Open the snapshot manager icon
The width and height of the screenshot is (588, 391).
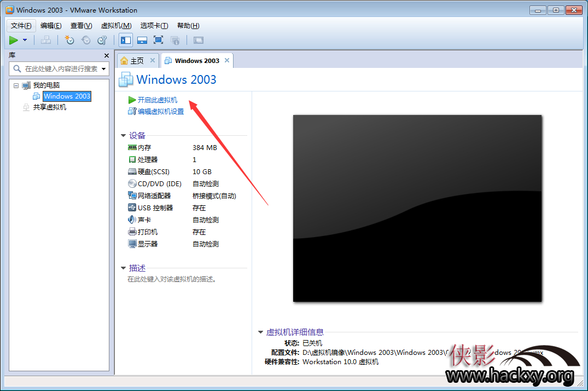[102, 40]
